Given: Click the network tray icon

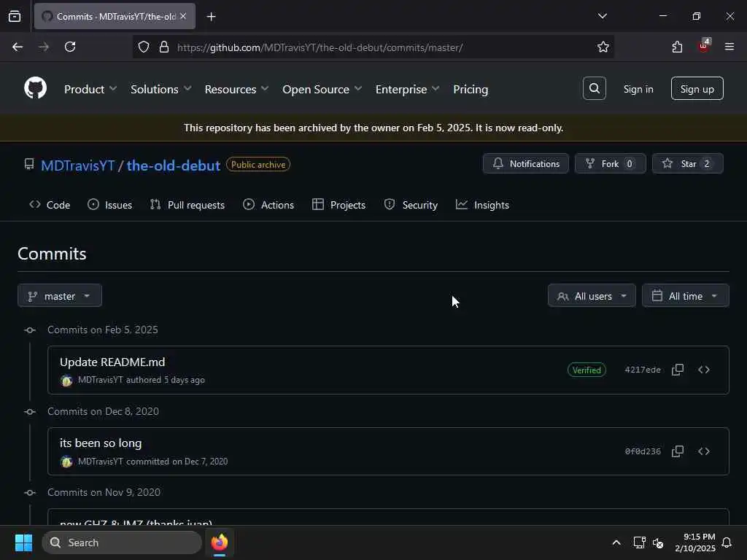Looking at the screenshot, I should click(639, 542).
